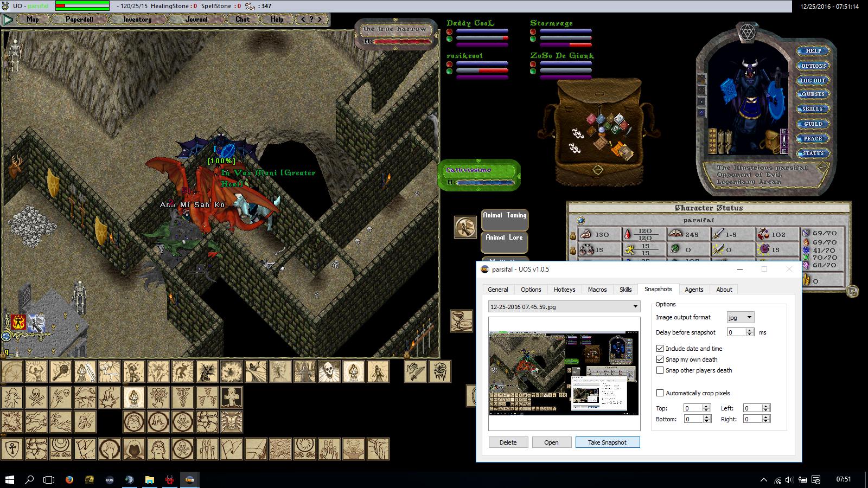
Task: Toggle Include date and time checkbox
Action: pyautogui.click(x=660, y=349)
